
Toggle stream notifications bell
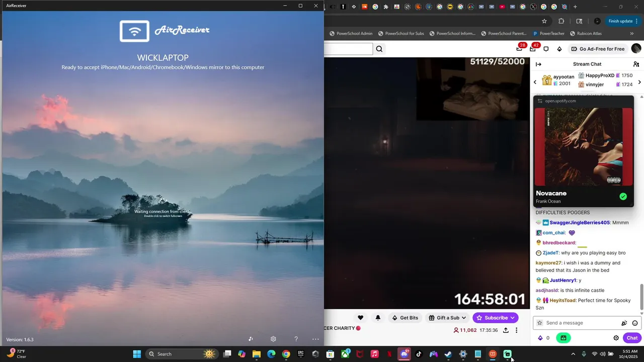[378, 318]
